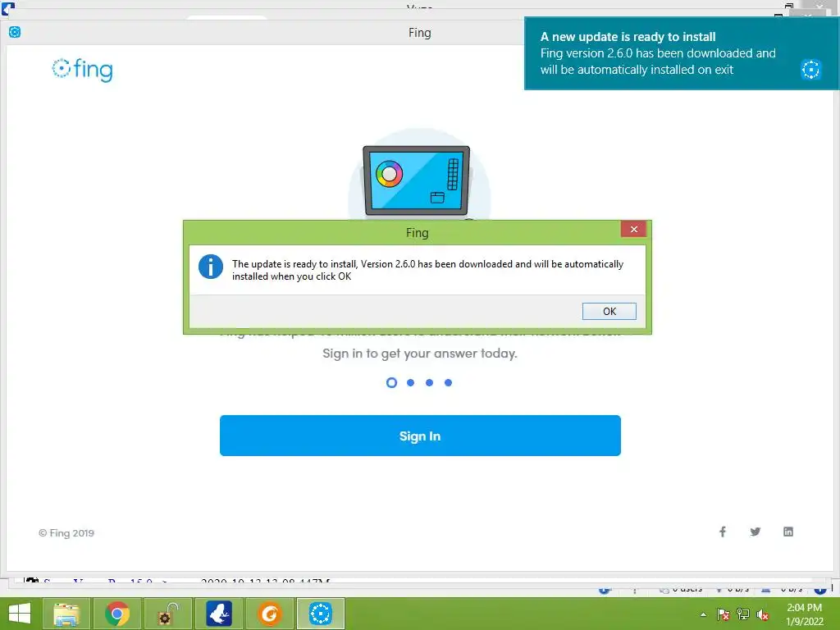Open Fing's Facebook page icon
Viewport: 840px width, 630px height.
[x=723, y=532]
